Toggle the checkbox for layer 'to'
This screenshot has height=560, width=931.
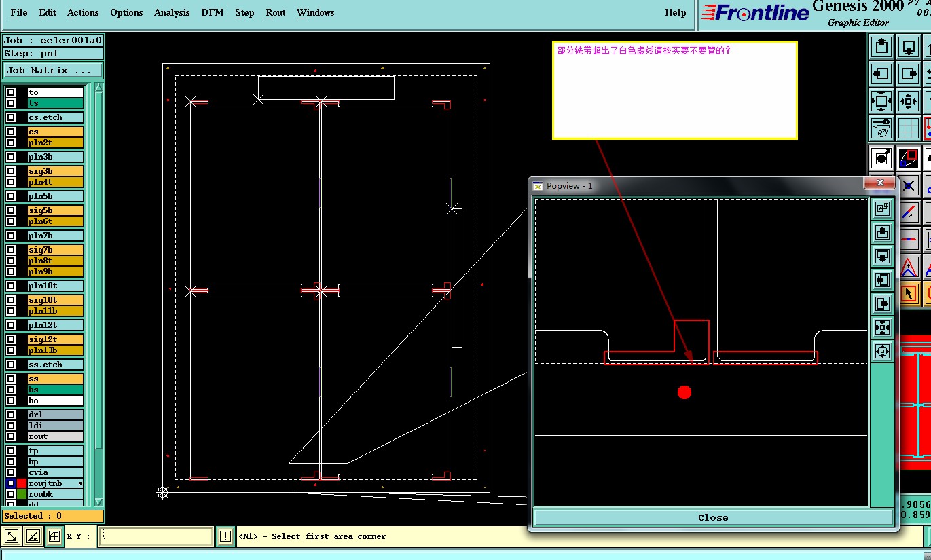point(11,92)
